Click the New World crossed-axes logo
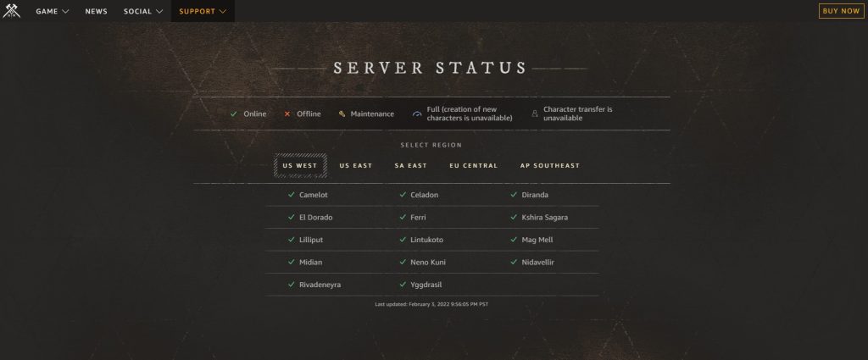 tap(11, 11)
